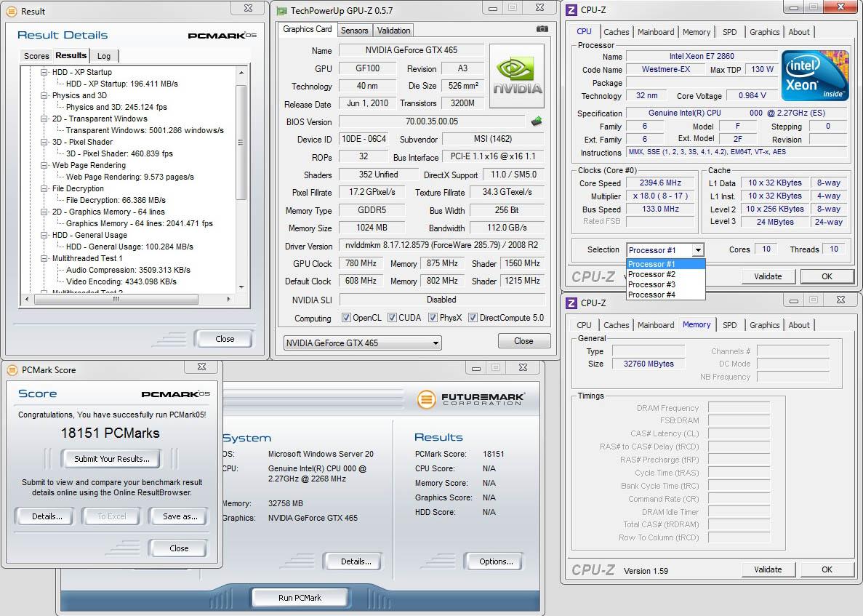Click the Run PCMark button

tap(300, 597)
